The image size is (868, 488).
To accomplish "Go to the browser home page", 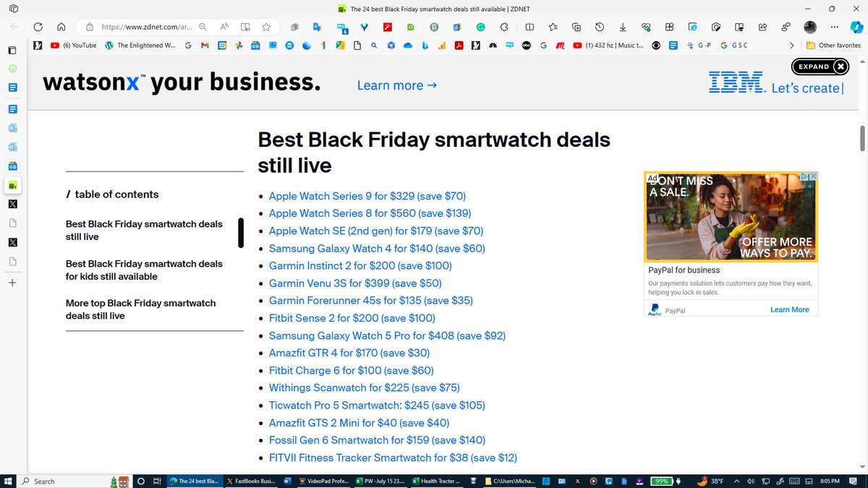I will [x=61, y=27].
